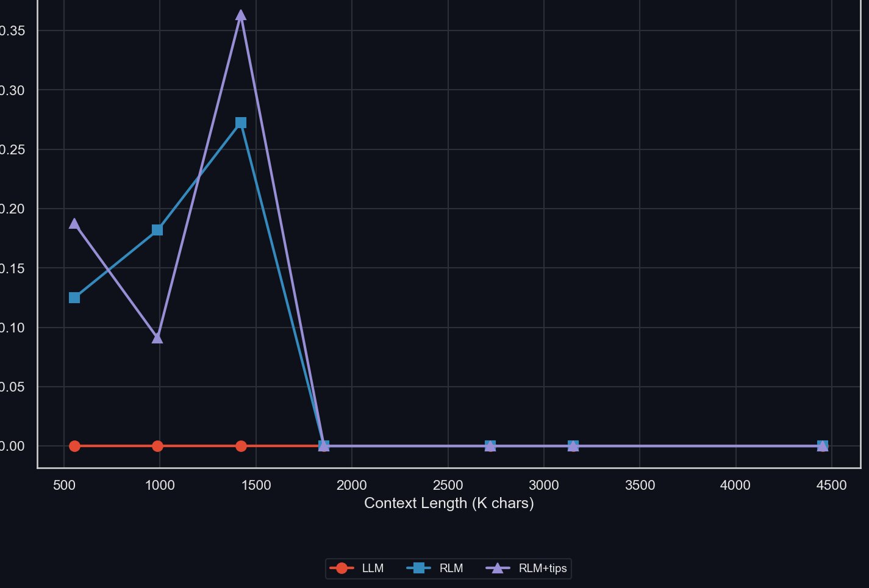Click the blue square RLM legend marker
Screen dimensions: 869x588
coord(419,568)
